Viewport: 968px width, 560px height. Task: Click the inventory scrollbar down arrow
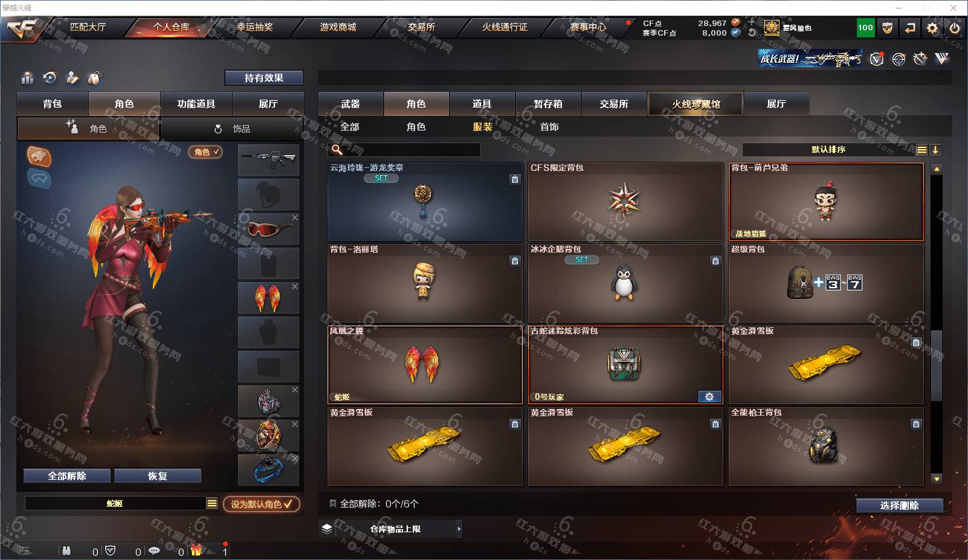(937, 479)
